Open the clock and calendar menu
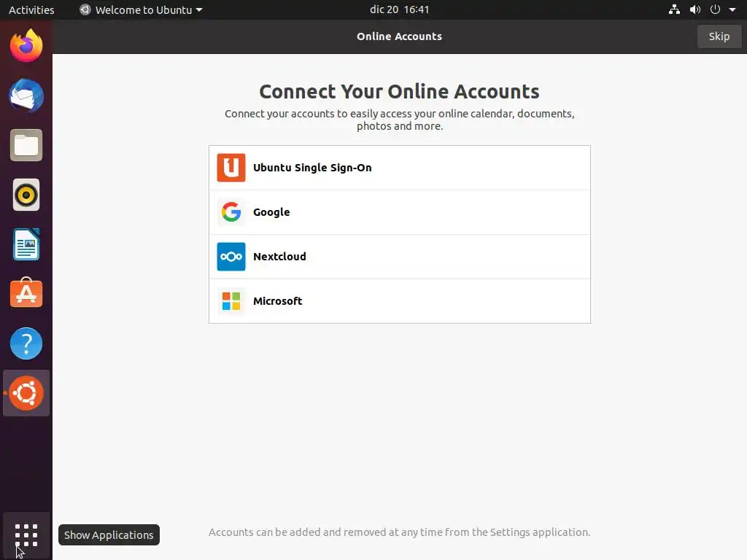 (399, 9)
